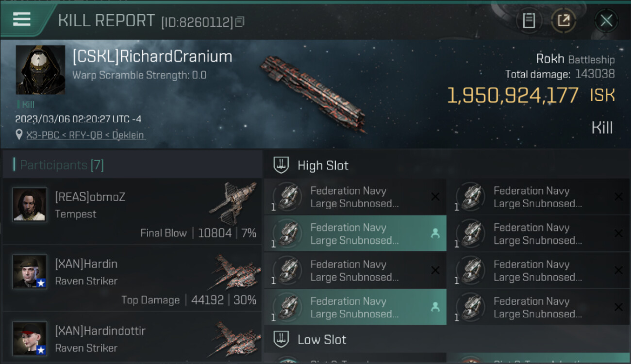Viewport: 631px width, 364px height.
Task: Click the High Slot section icon
Action: [x=282, y=165]
